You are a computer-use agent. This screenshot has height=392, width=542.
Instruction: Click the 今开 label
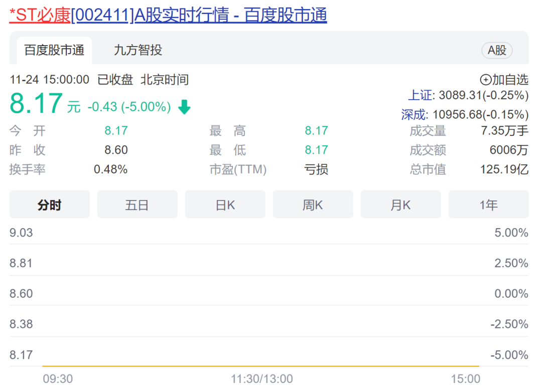tap(27, 131)
